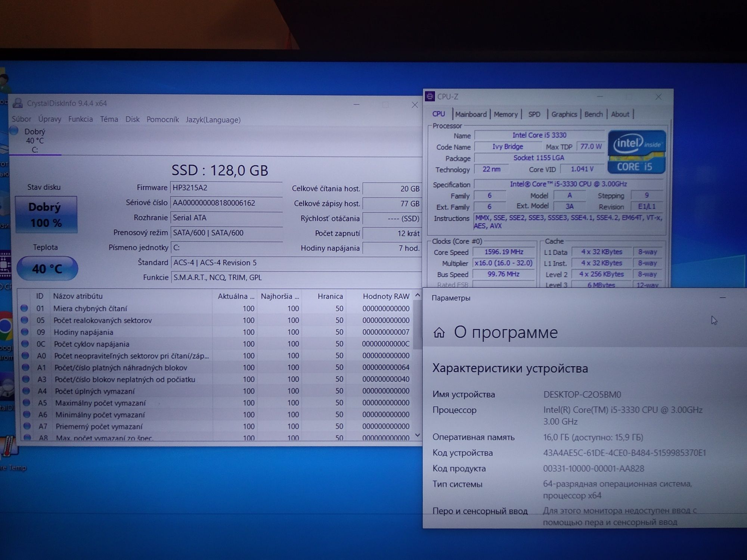Open the Disk menu
Image resolution: width=747 pixels, height=560 pixels.
point(132,119)
